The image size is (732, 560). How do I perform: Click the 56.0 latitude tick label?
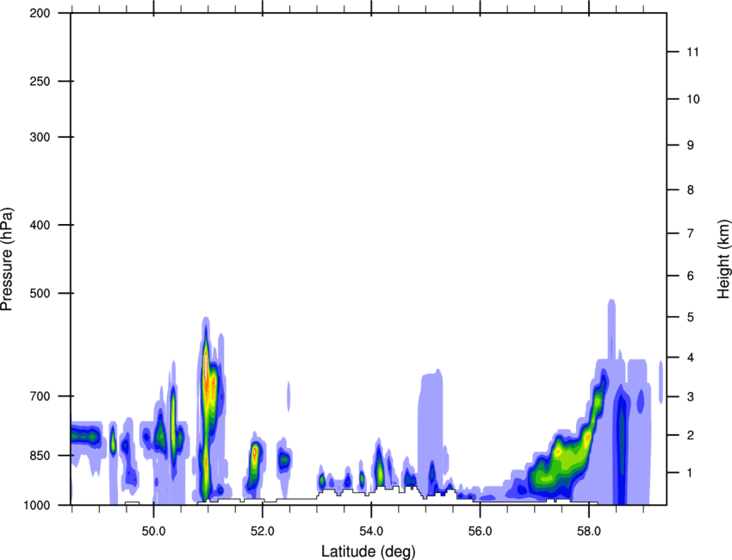(x=481, y=531)
